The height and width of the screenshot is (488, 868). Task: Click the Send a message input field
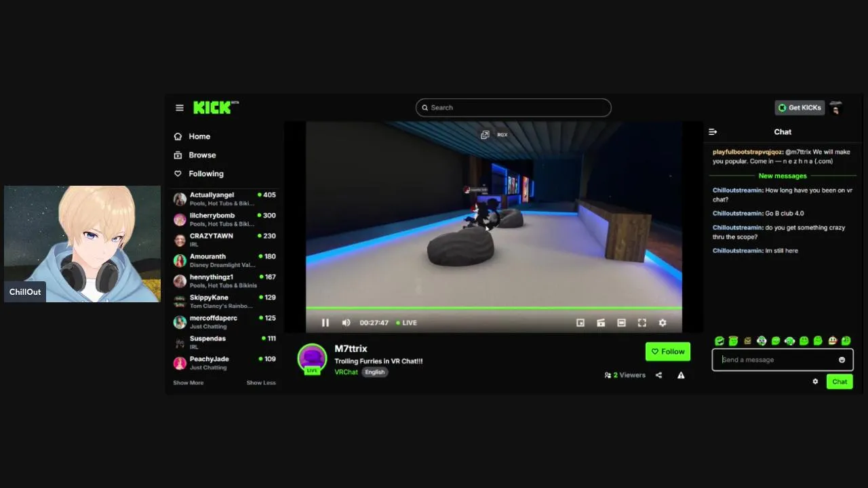pyautogui.click(x=783, y=360)
